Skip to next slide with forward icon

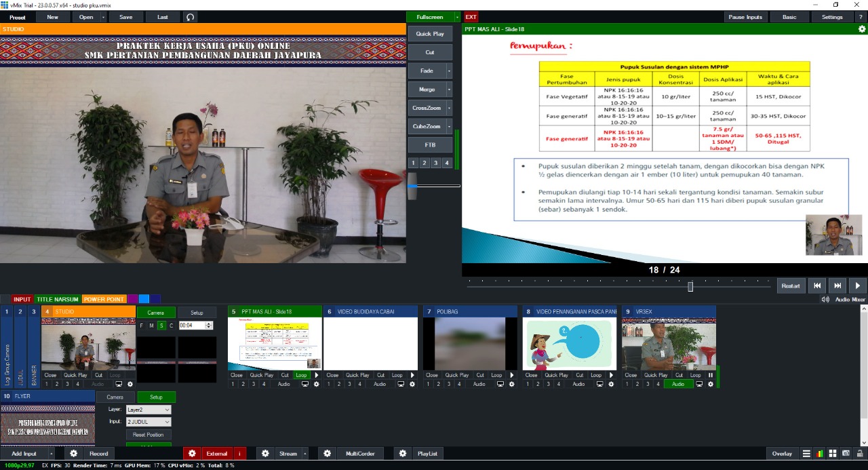click(837, 286)
